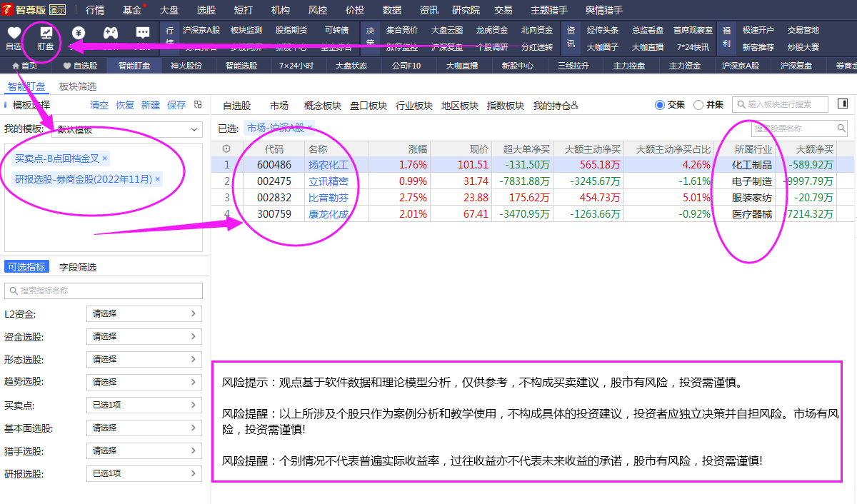Open the 基金 top menu
This screenshot has height=504, width=857.
coord(132,10)
